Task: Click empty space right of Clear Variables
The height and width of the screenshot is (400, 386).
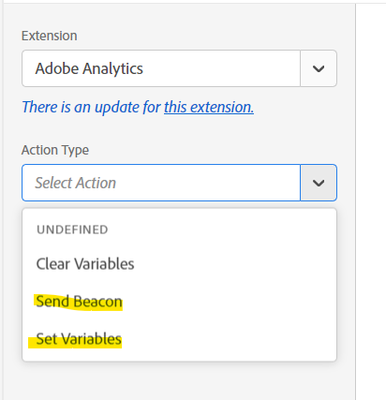Action: [x=233, y=264]
